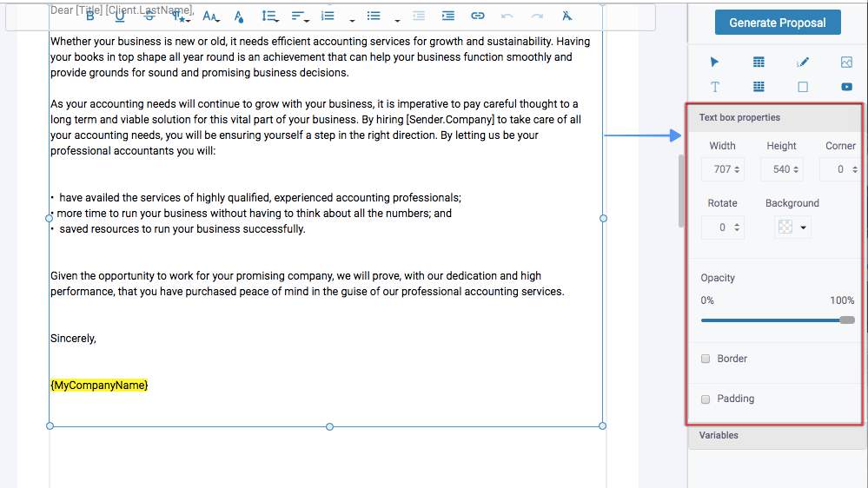Click the Rotate stepper arrows

click(737, 228)
